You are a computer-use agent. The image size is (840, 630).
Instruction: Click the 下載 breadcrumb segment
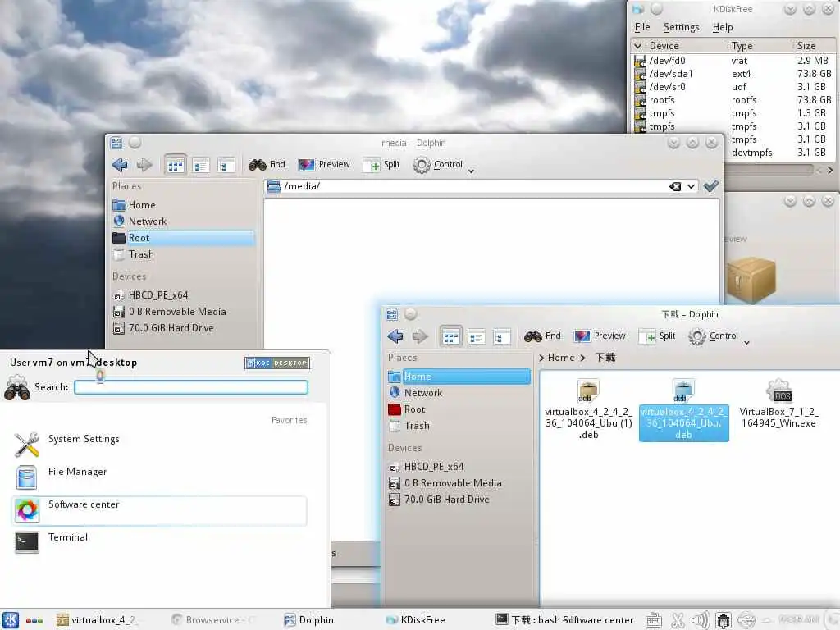click(605, 358)
